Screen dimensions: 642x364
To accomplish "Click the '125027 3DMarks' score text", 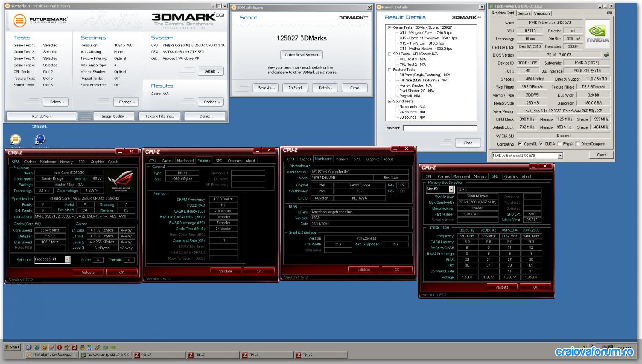I will point(301,38).
